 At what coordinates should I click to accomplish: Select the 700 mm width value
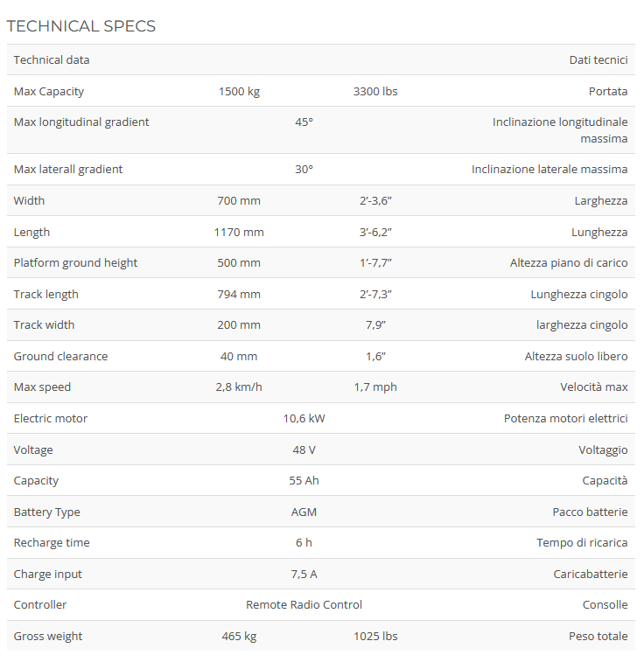pos(239,201)
